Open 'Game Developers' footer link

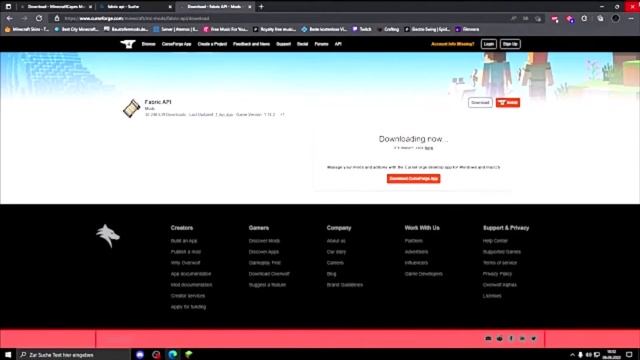tap(423, 274)
